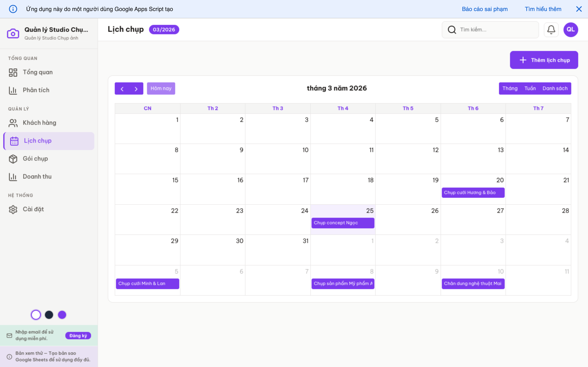Image resolution: width=588 pixels, height=367 pixels.
Task: Click the Thêm lịch chụp button
Action: tap(544, 60)
